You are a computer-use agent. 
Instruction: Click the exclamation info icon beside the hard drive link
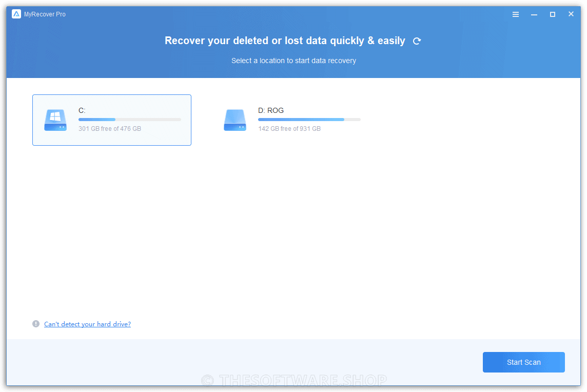[36, 324]
